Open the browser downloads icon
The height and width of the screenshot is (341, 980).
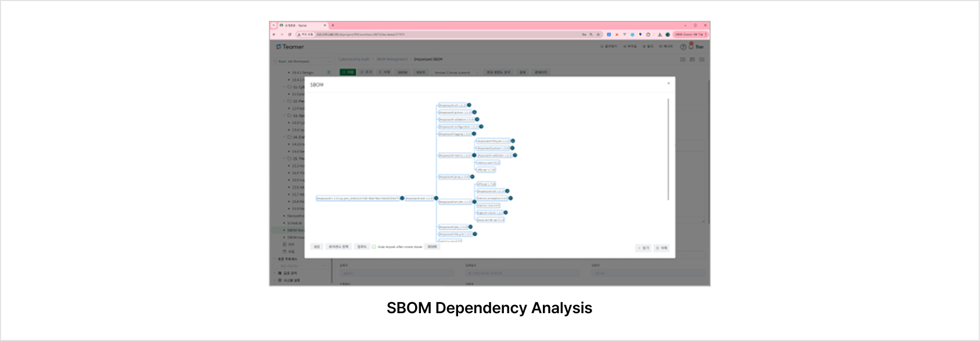click(660, 34)
